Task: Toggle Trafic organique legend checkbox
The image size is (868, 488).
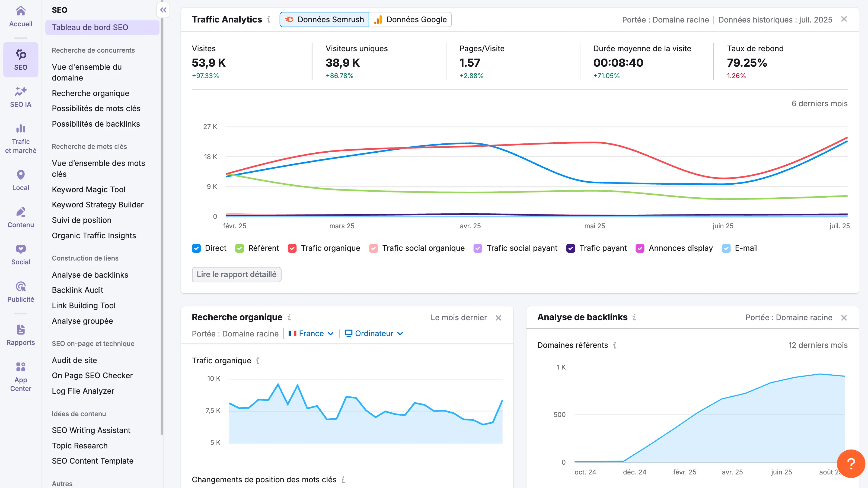Action: pos(292,248)
